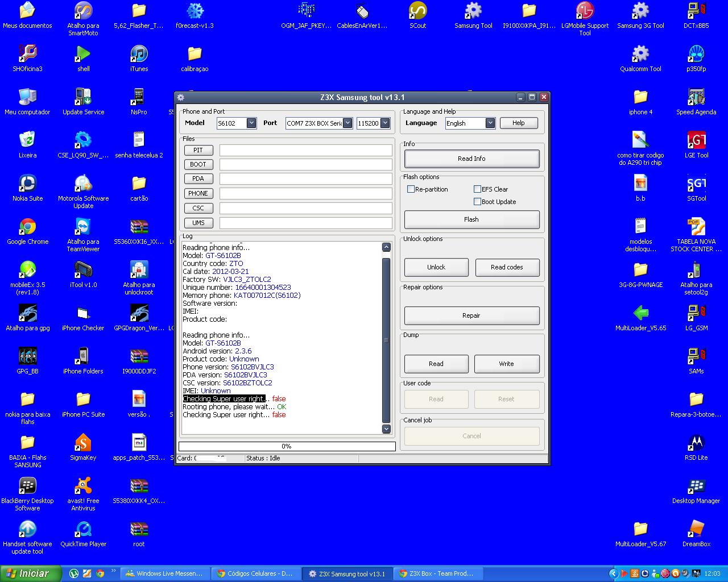
Task: Open LGMobile Support Tool icon
Action: point(585,19)
